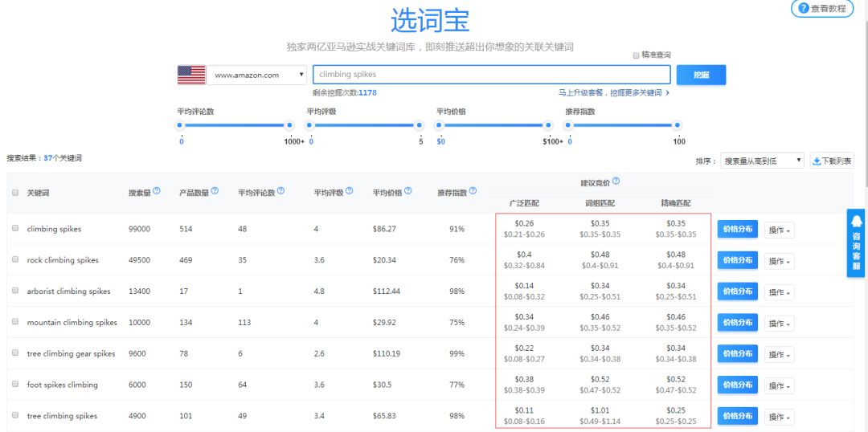Open the 搜索量从高到低 sort dropdown
868x432 pixels.
(x=762, y=161)
